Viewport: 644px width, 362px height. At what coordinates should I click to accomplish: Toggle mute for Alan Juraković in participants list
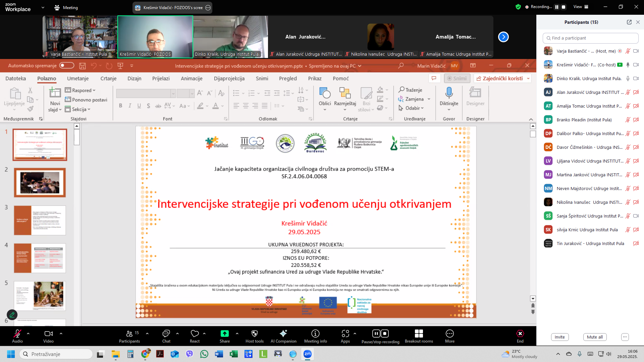[628, 92]
